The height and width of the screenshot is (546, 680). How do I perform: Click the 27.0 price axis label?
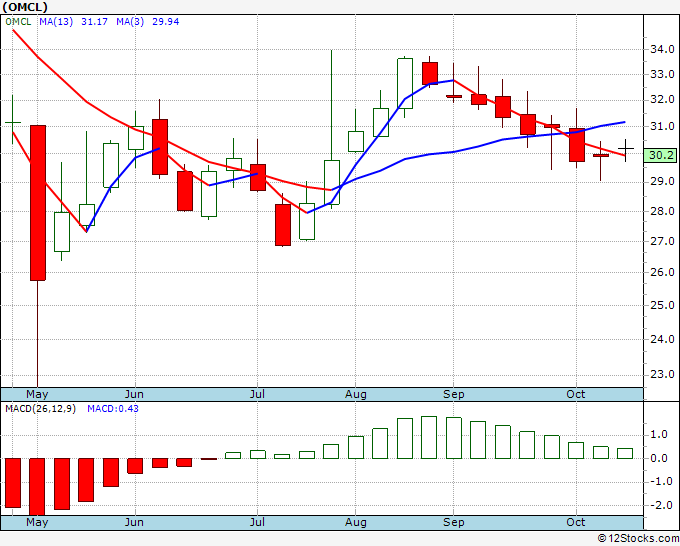pyautogui.click(x=662, y=241)
